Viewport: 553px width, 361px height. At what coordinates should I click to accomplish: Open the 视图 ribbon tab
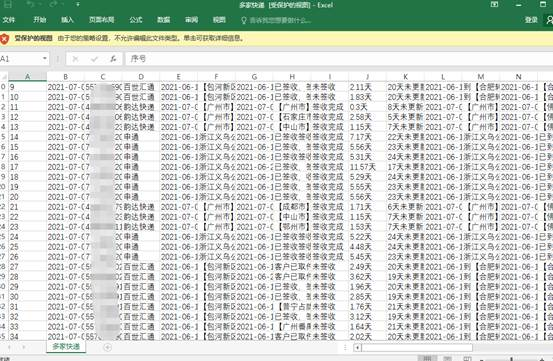219,20
